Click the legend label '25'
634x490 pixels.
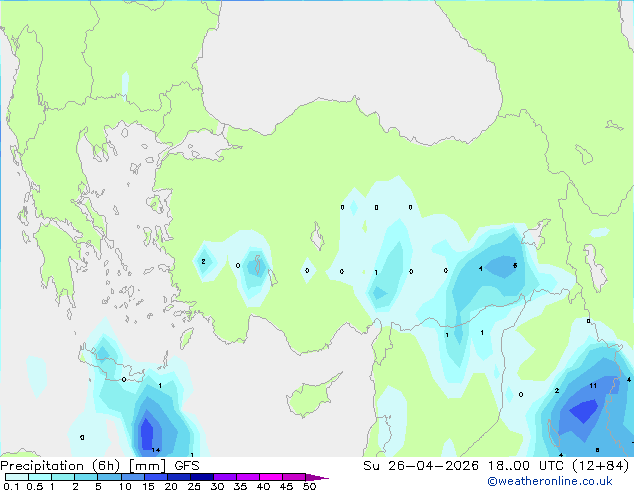(x=194, y=486)
